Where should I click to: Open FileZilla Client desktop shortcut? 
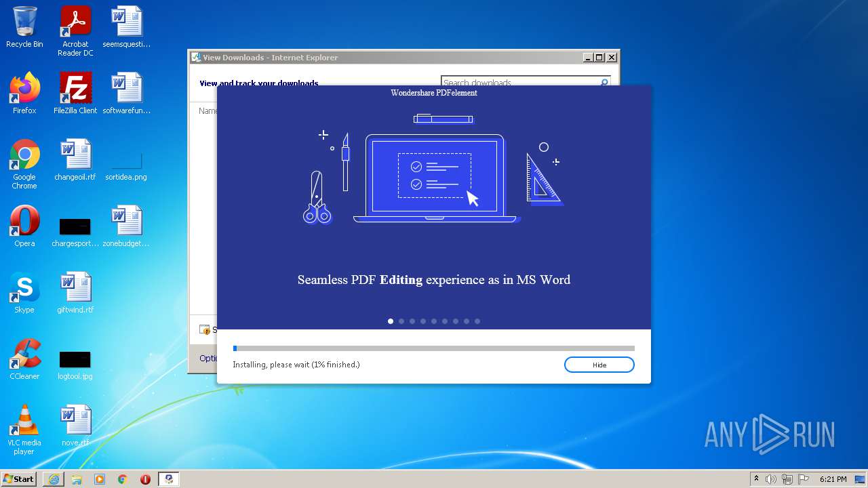point(75,94)
